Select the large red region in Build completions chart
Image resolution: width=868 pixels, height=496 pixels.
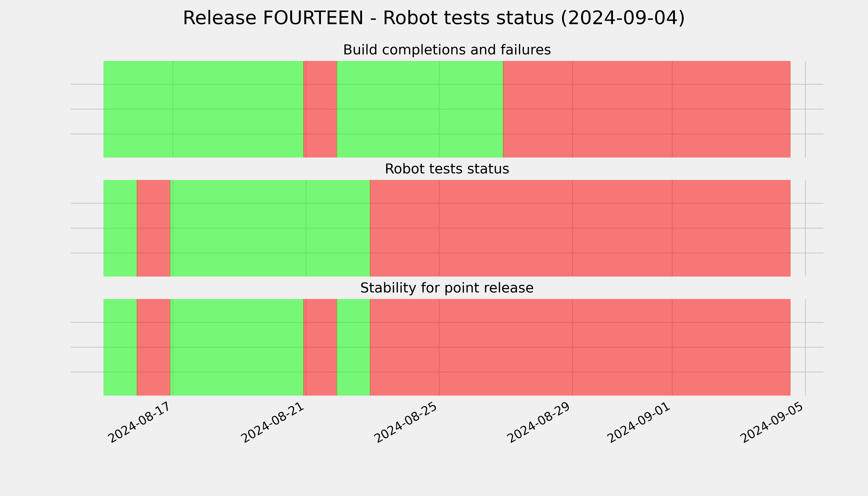[647, 109]
